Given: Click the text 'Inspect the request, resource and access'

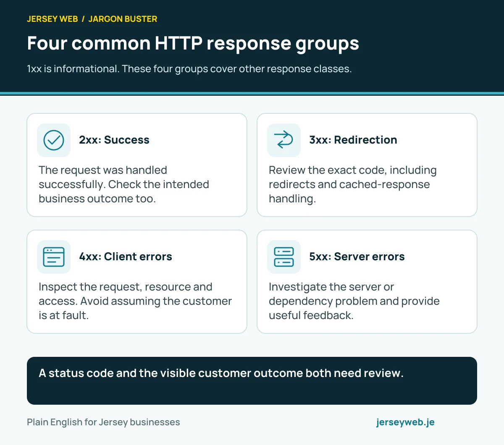Looking at the screenshot, I should pyautogui.click(x=135, y=301).
